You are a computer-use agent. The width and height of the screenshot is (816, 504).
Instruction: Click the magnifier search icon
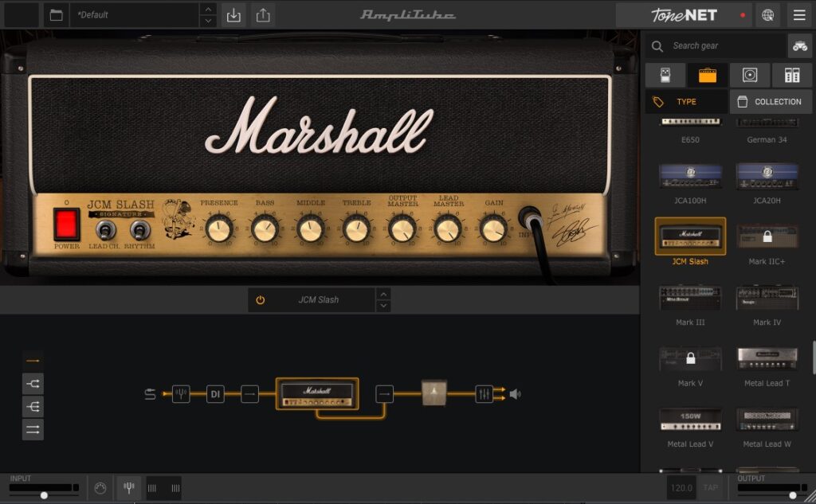pos(657,46)
